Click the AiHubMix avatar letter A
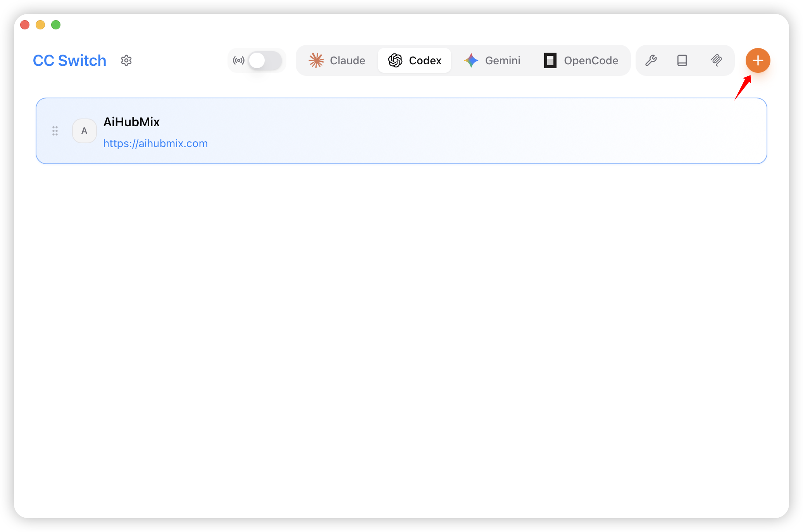Screen dimensions: 803x532 [x=84, y=131]
